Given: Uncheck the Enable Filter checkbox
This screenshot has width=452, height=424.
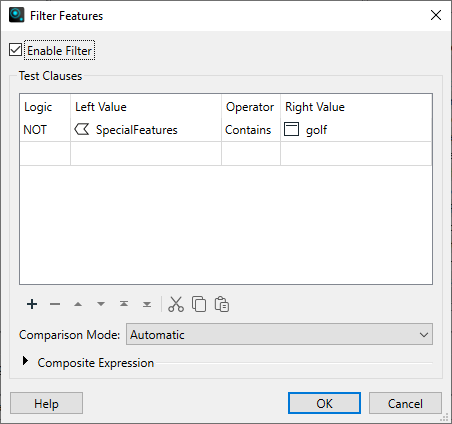Looking at the screenshot, I should [15, 50].
